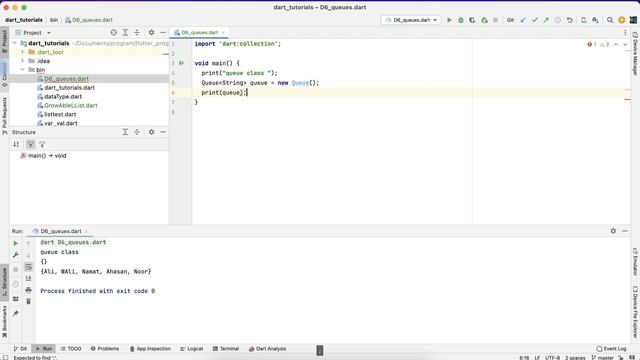Open Dart Analysis tool window
Image resolution: width=640 pixels, height=360 pixels.
tap(267, 349)
